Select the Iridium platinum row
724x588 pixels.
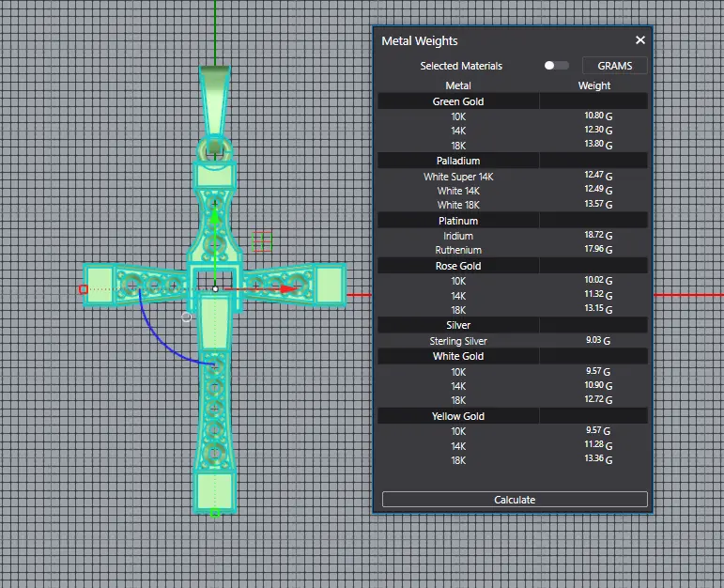tap(458, 236)
